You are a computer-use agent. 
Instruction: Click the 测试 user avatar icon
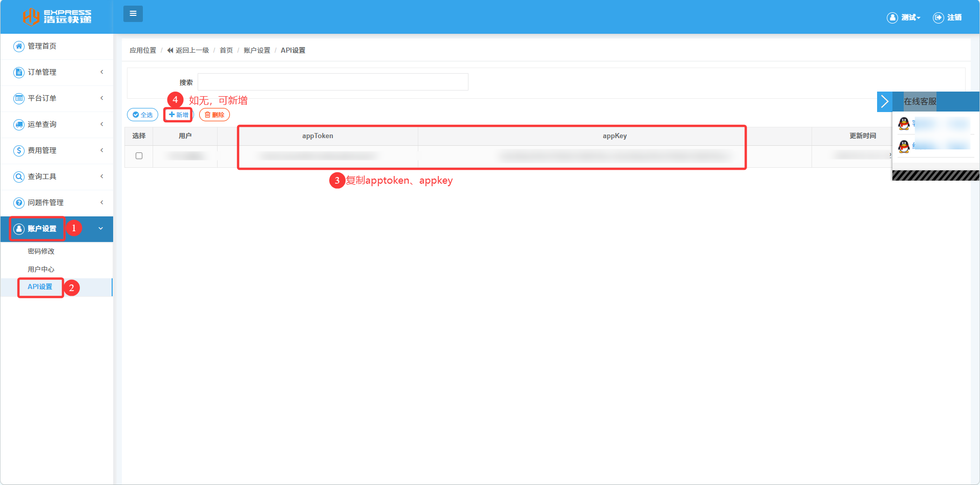point(892,18)
